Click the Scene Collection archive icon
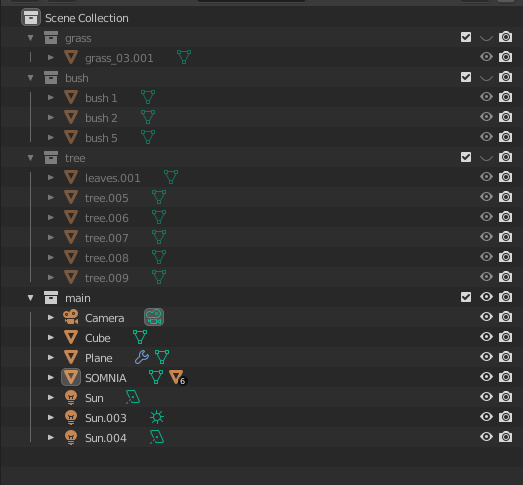The height and width of the screenshot is (485, 523). [x=31, y=17]
